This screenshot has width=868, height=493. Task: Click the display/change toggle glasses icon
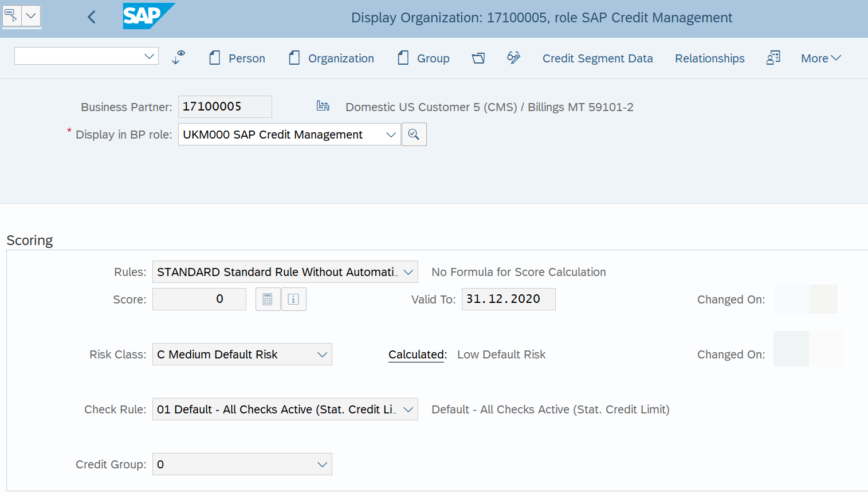tap(178, 58)
